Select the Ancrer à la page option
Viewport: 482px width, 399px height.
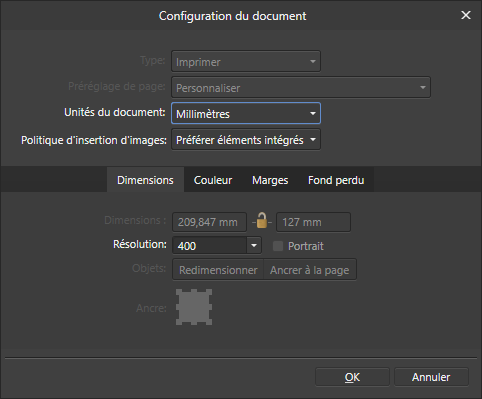coord(310,270)
